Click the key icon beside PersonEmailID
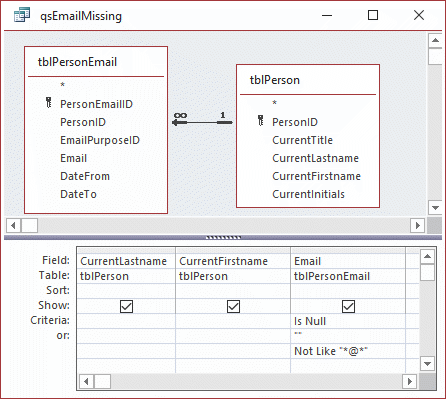 [49, 103]
